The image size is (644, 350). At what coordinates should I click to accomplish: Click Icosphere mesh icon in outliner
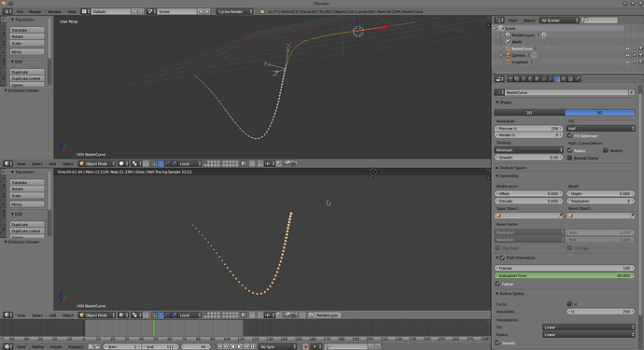pyautogui.click(x=508, y=62)
